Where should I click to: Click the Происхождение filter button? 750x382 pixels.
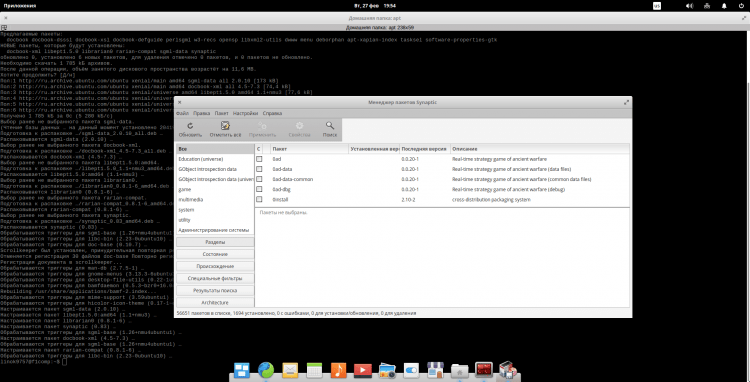tap(215, 266)
